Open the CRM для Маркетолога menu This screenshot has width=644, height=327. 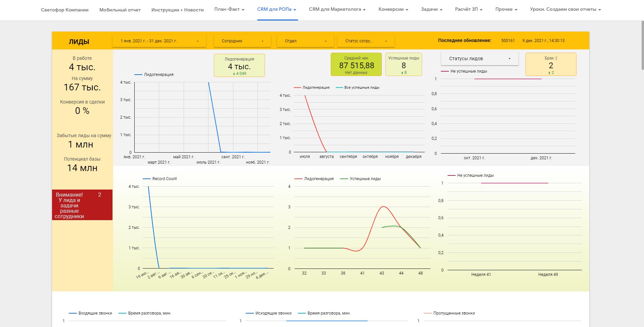[337, 9]
